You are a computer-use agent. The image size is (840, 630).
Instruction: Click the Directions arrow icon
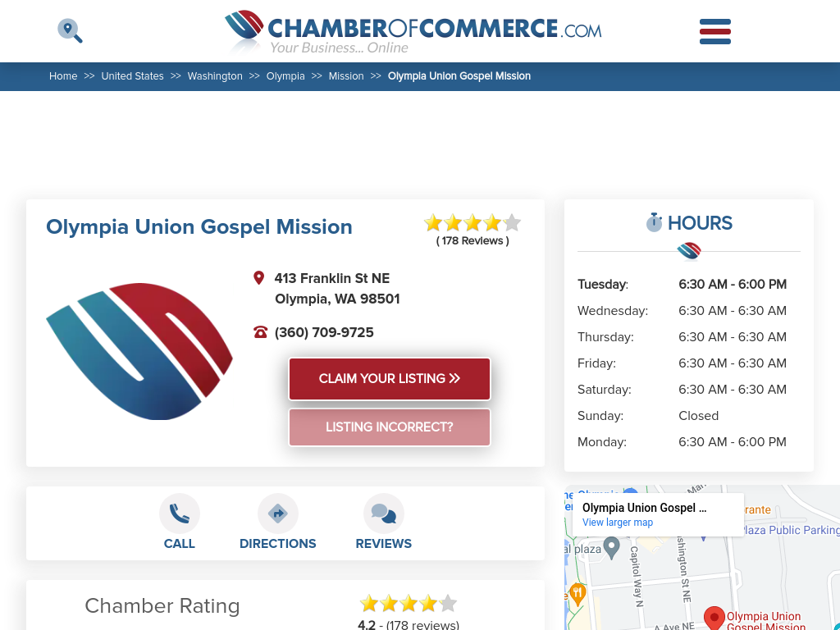point(277,514)
